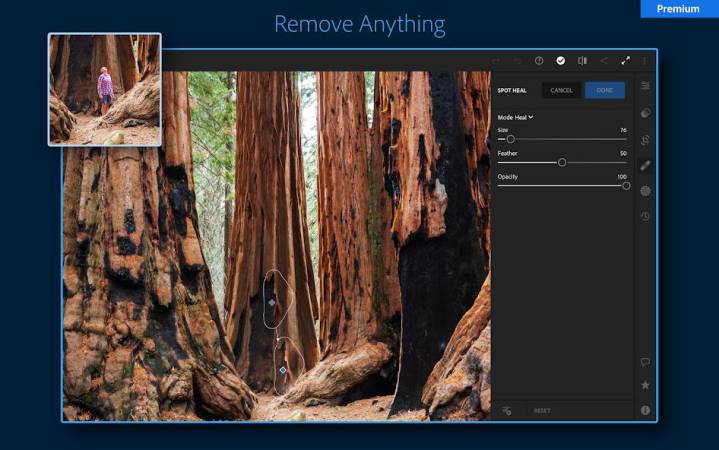Expand the Mode Heal dropdown

point(515,117)
